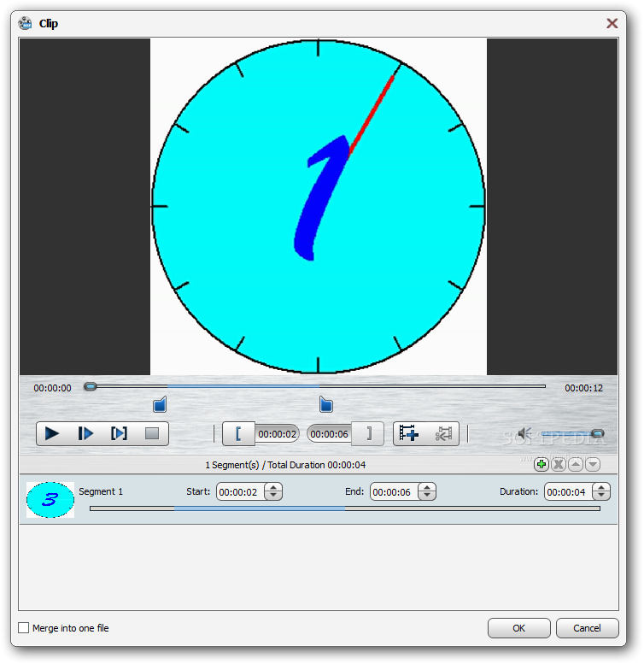The width and height of the screenshot is (644, 664).
Task: Add segment with green plus icon
Action: click(542, 465)
